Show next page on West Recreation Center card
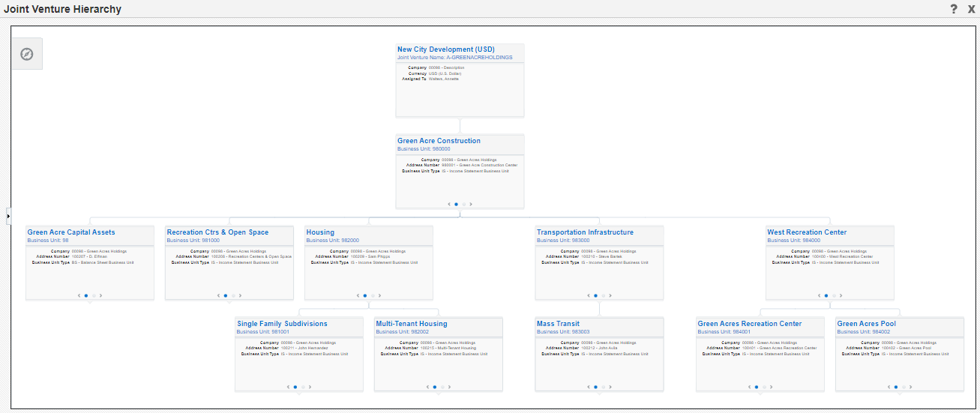980x413 pixels. click(x=841, y=295)
